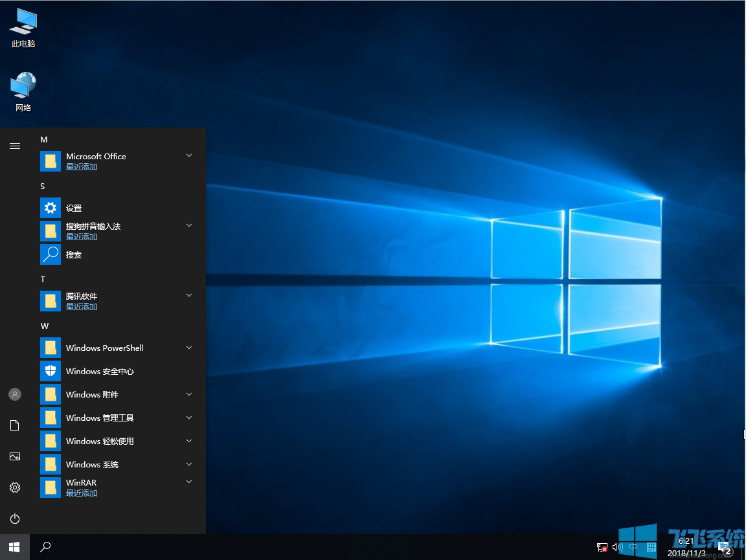Open the user account icon in Start sidebar
The width and height of the screenshot is (746, 560).
click(x=14, y=394)
